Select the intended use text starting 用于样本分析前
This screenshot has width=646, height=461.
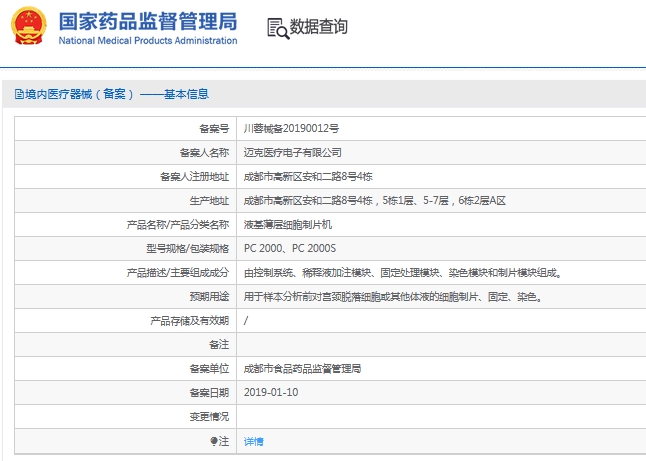pyautogui.click(x=393, y=297)
